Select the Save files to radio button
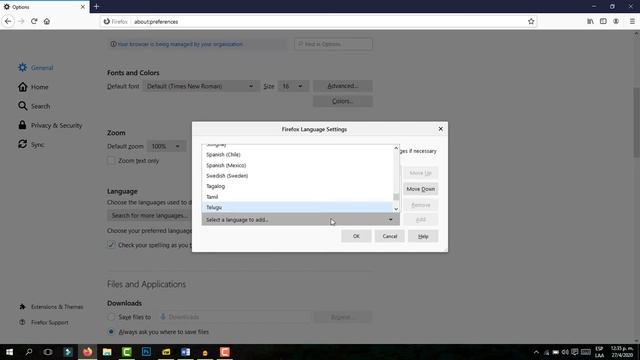The image size is (640, 360). pos(111,317)
